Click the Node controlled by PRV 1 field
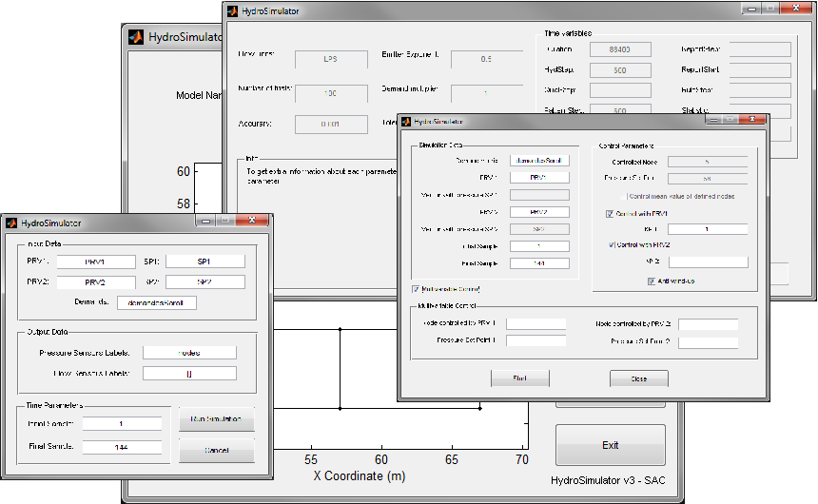Image resolution: width=818 pixels, height=504 pixels. 536,324
